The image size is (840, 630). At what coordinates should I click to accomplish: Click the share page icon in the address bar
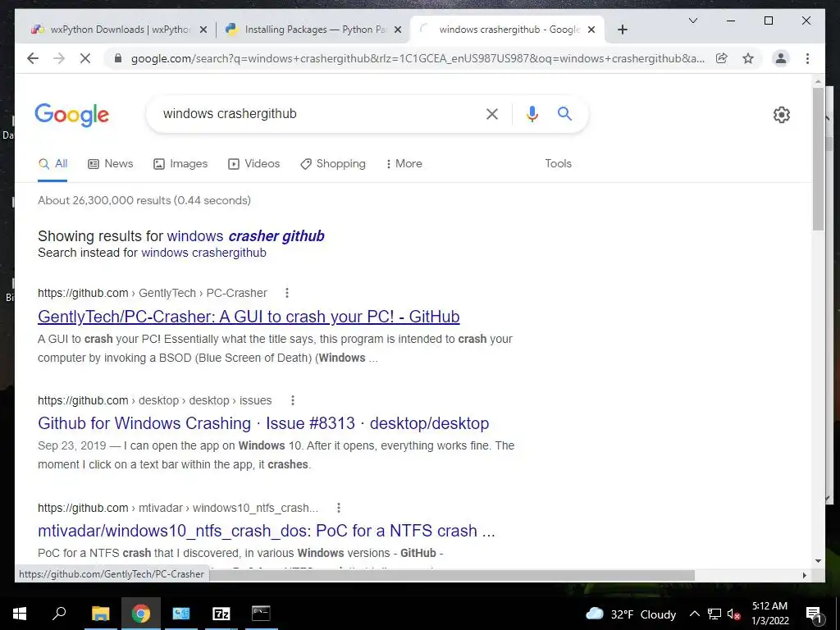pos(722,58)
